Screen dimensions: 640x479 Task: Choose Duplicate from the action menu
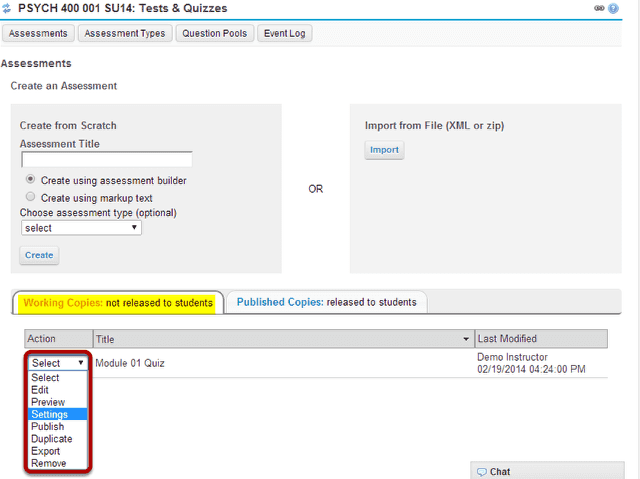point(58,439)
